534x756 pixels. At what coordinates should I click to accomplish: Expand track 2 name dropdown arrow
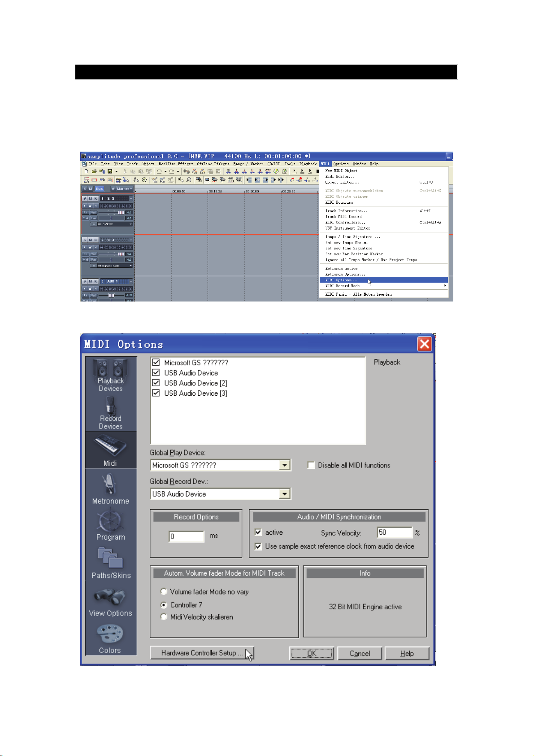pos(131,240)
